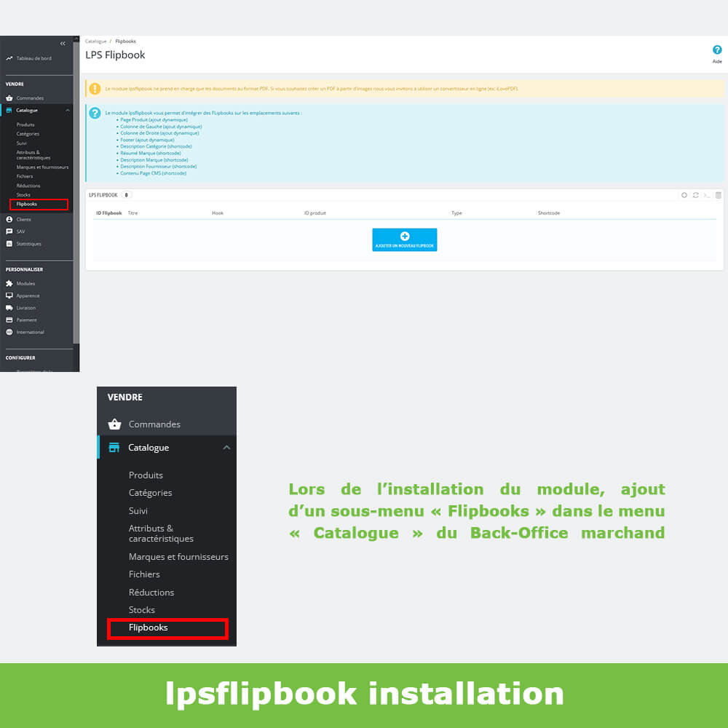Open Réductions in the top back-office sidebar
728x728 pixels.
pos(28,186)
